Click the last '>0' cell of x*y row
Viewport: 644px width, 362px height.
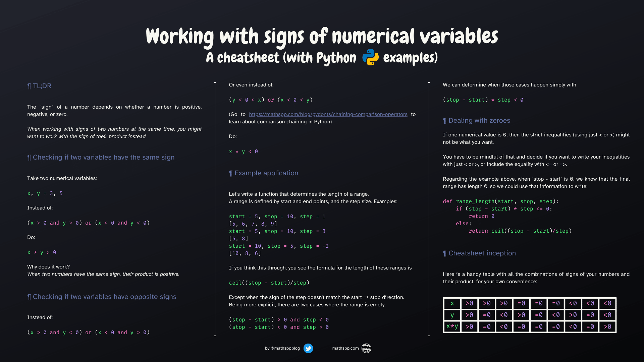(x=607, y=326)
